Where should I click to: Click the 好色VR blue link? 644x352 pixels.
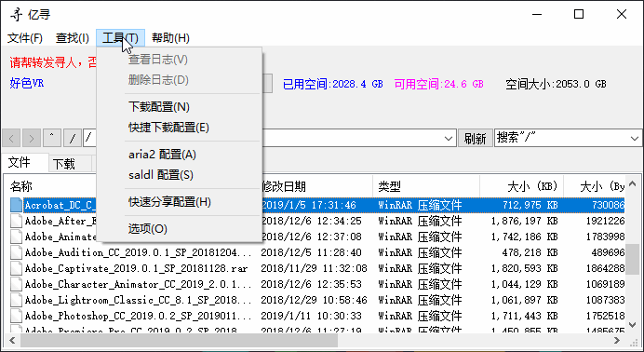[27, 84]
